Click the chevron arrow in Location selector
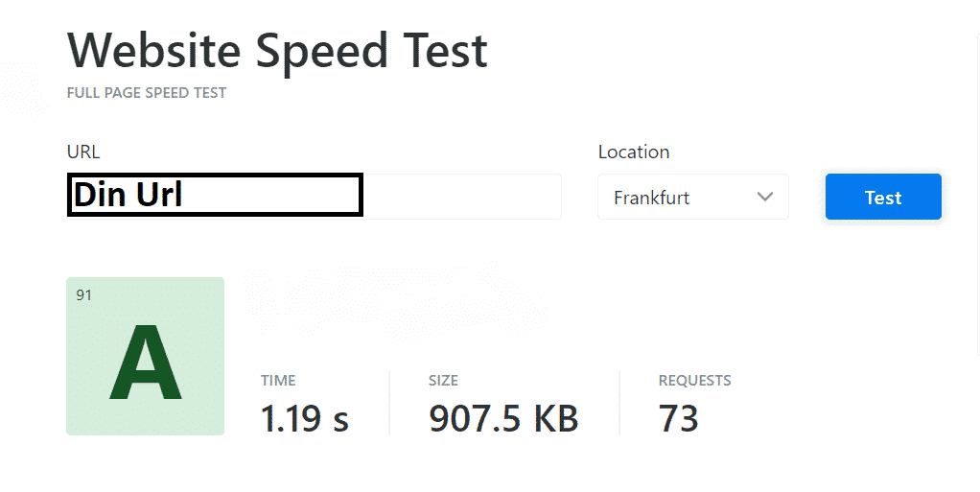 coord(764,197)
